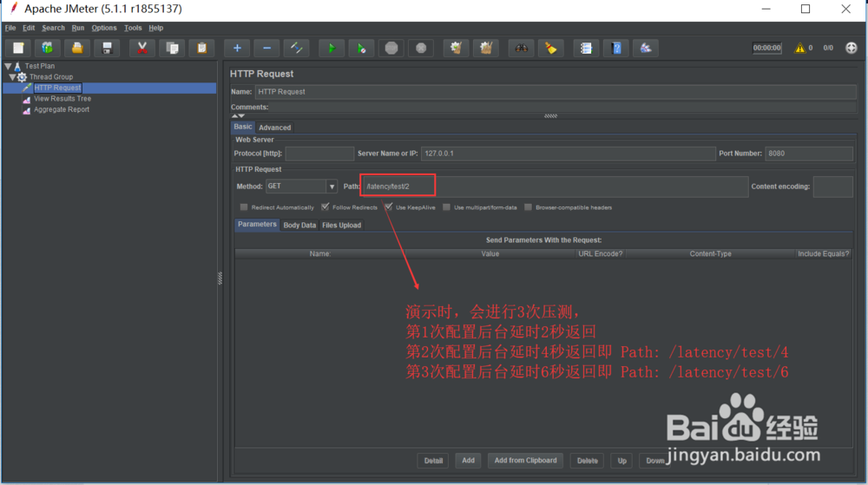
Task: Start the test with green play icon
Action: coord(332,48)
